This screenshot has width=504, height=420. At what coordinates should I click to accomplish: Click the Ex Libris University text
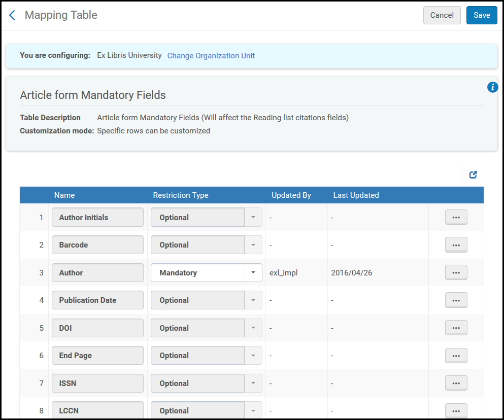tap(129, 55)
